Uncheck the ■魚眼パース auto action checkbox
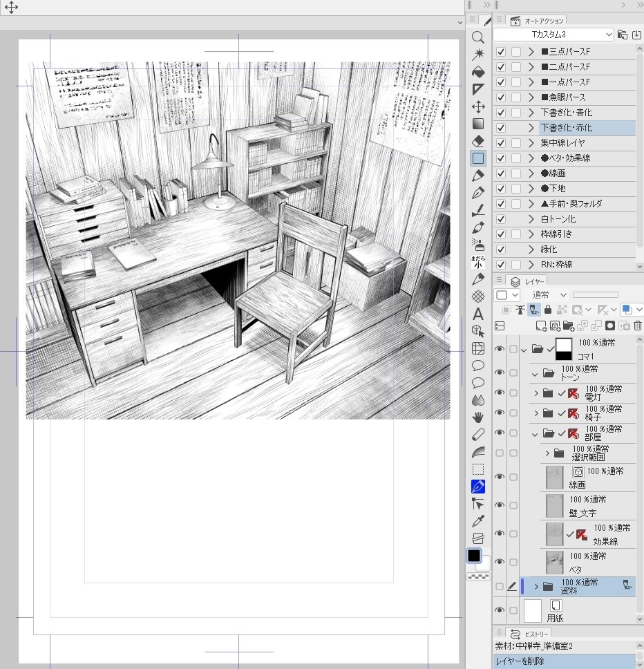644x669 pixels. [501, 97]
